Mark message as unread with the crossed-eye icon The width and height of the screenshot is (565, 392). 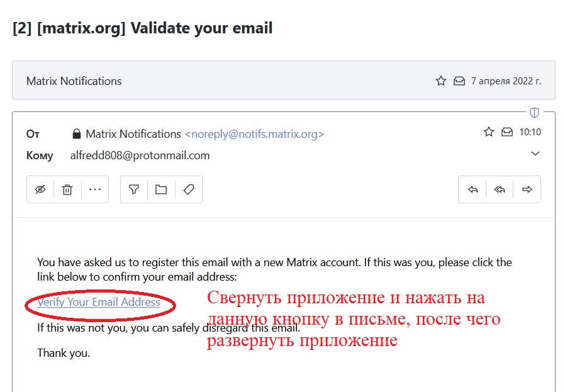tap(40, 189)
